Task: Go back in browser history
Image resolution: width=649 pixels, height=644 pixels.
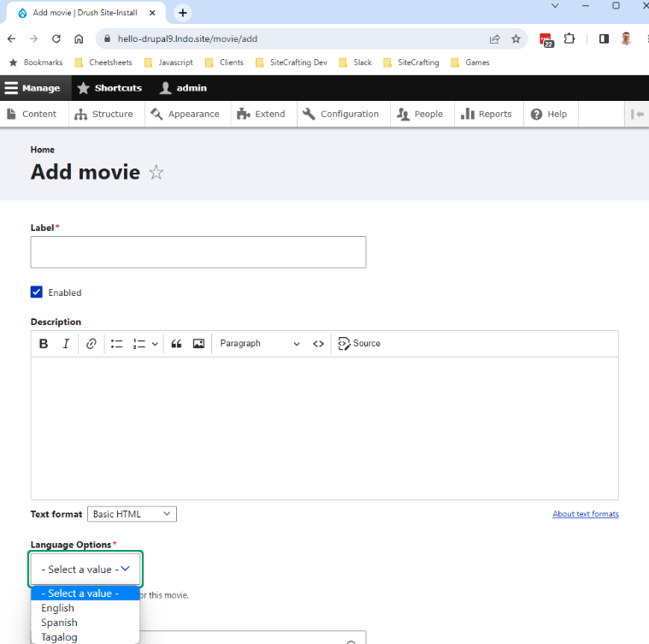Action: (12, 38)
